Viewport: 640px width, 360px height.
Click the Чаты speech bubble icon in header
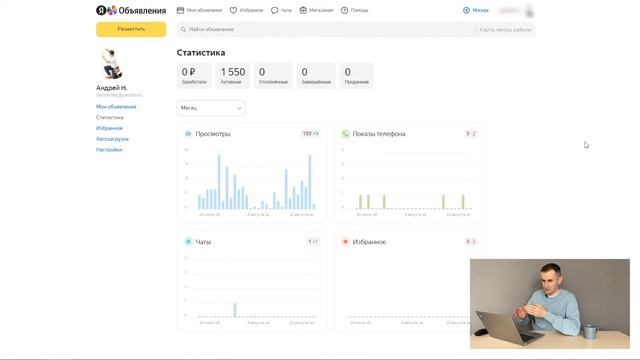point(275,10)
